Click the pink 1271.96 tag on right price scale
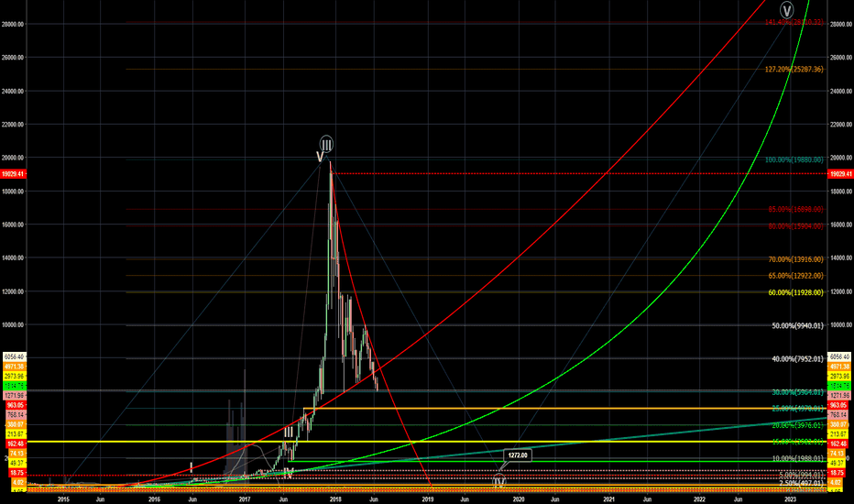The height and width of the screenshot is (504, 854). [840, 396]
